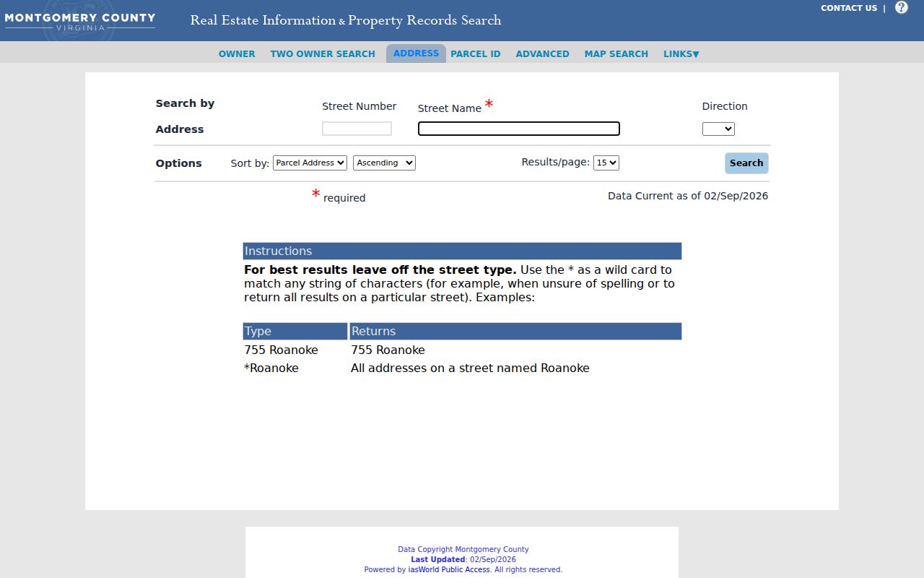The height and width of the screenshot is (578, 924).
Task: Open the help question mark icon
Action: click(x=901, y=8)
